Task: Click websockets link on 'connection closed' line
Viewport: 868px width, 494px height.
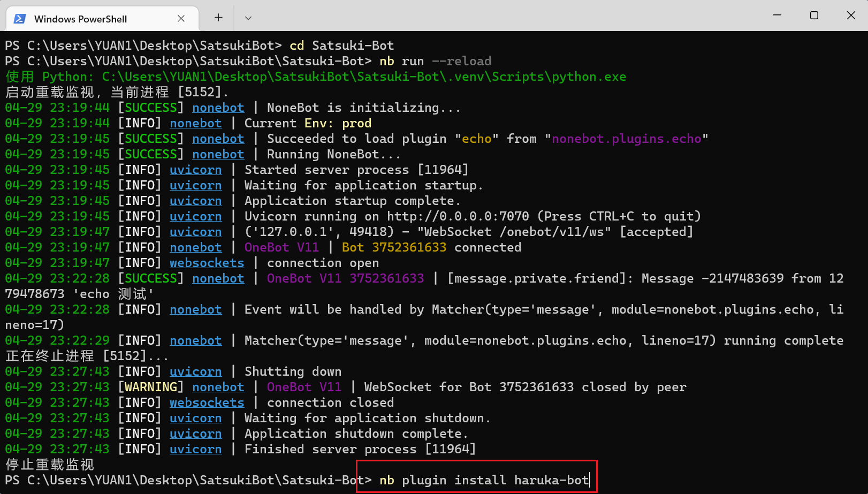Action: (207, 402)
